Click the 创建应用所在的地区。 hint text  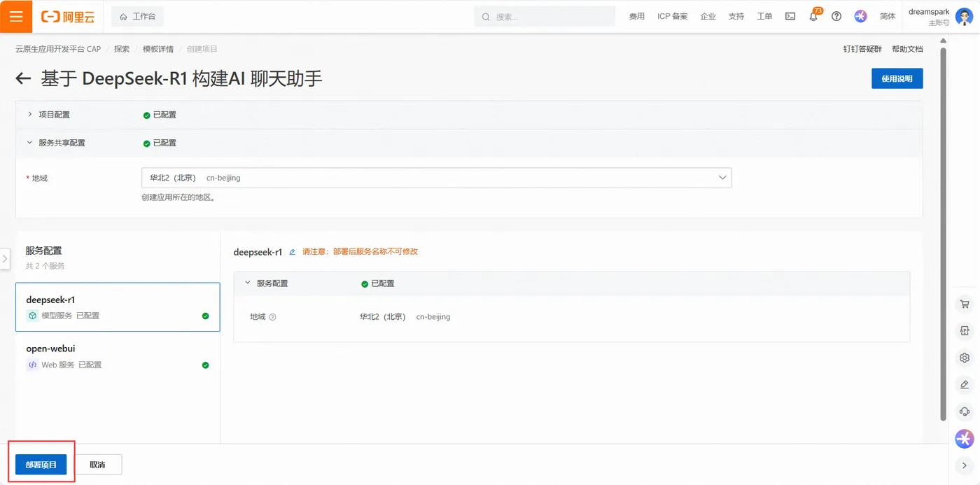(178, 197)
